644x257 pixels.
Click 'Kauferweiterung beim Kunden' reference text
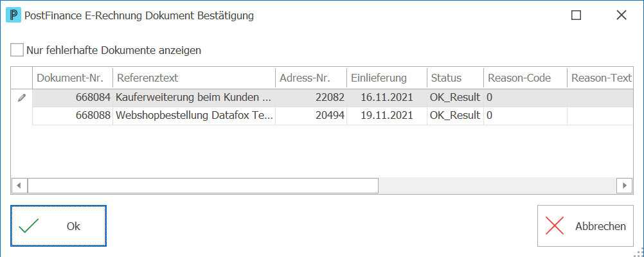coord(193,98)
